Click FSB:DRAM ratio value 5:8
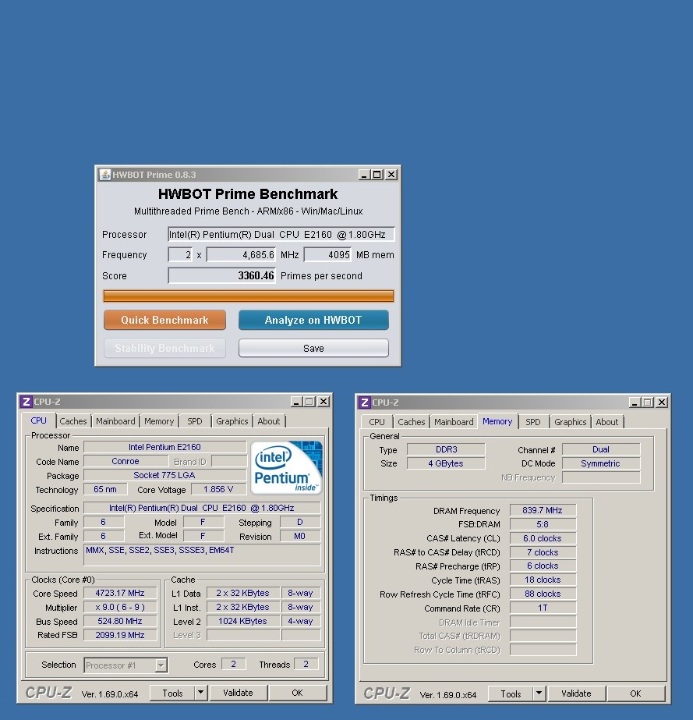The width and height of the screenshot is (693, 720). (x=542, y=524)
